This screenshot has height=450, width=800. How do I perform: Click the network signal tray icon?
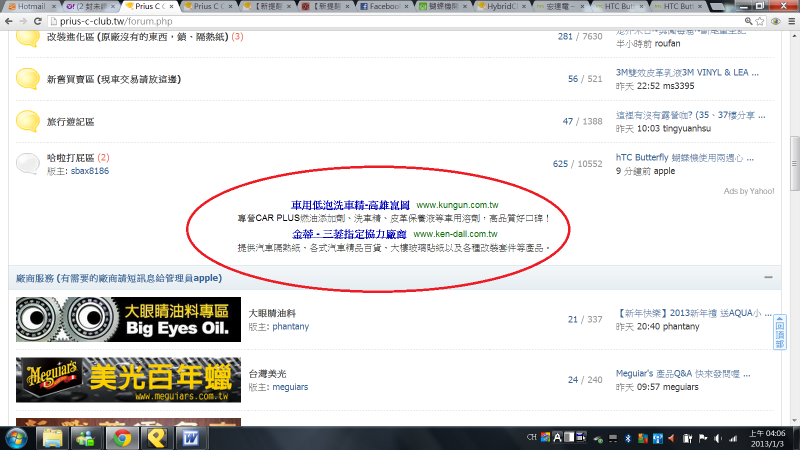(x=733, y=438)
